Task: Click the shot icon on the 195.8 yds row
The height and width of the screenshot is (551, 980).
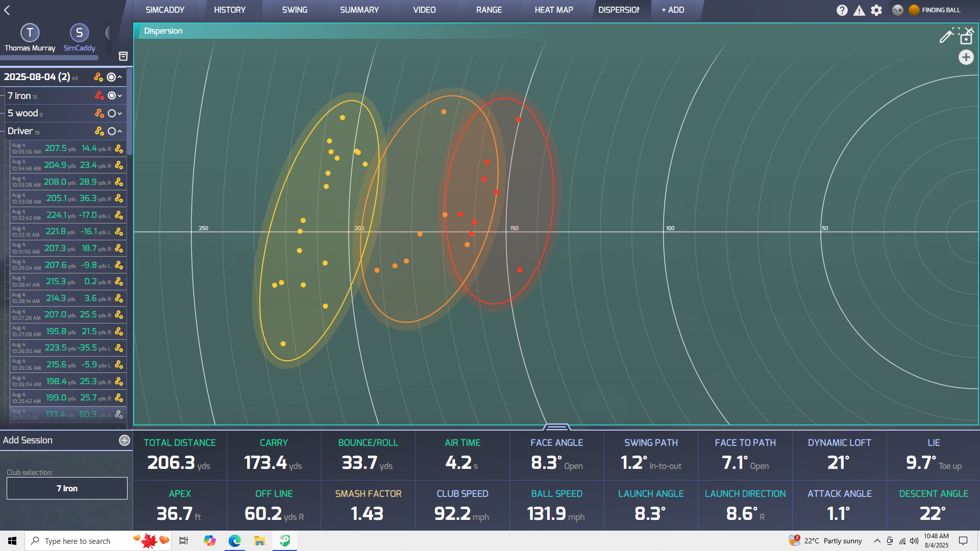Action: coord(119,332)
